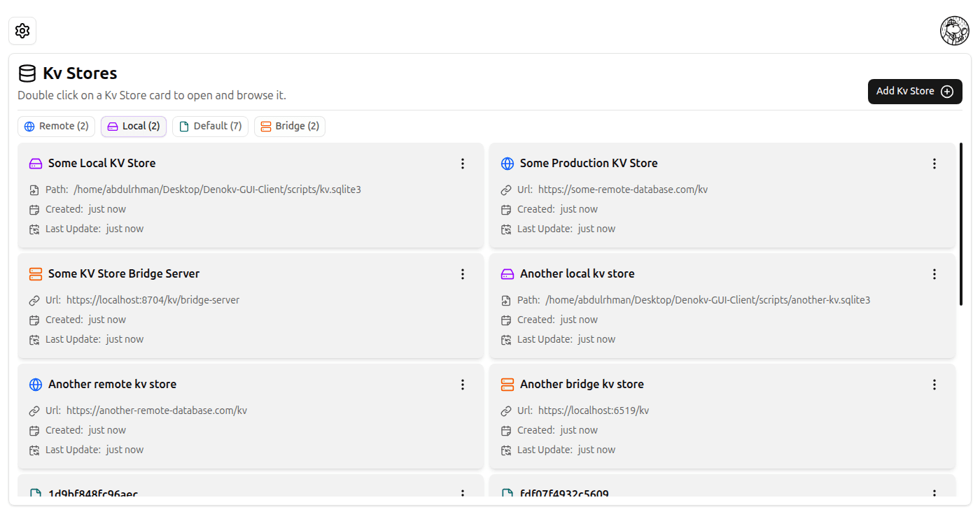Click the orange server icon in the Bridge filter
Viewport: 980px width, 514px height.
pos(266,127)
